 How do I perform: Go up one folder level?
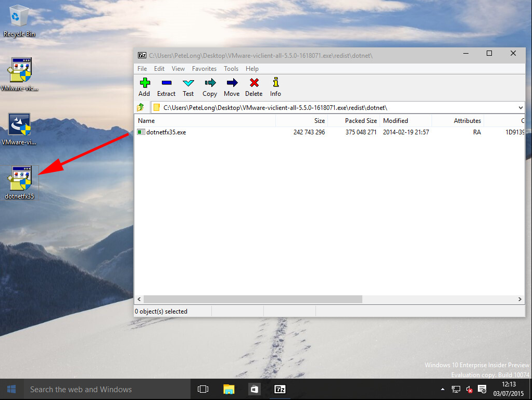coord(141,108)
